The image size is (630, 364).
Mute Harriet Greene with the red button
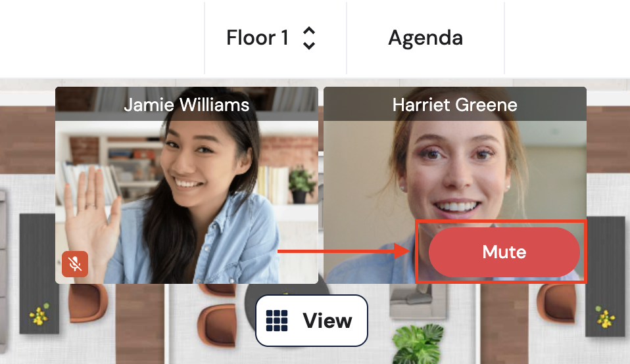[504, 252]
